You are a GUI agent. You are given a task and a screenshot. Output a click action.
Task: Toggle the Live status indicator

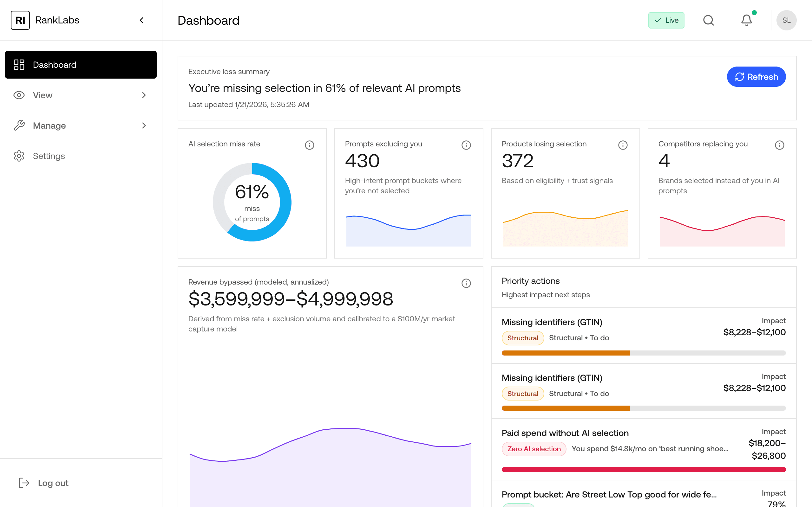tap(666, 20)
